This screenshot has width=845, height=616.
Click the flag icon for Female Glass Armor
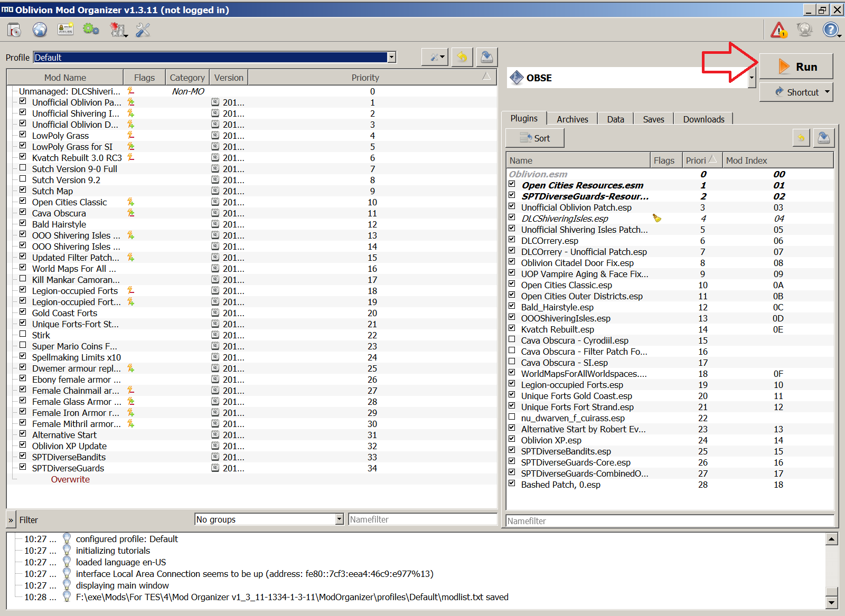point(130,401)
